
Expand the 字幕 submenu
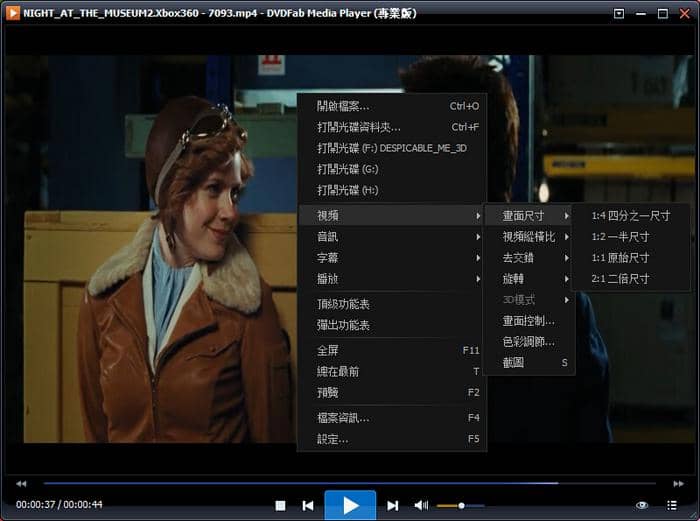tap(392, 258)
